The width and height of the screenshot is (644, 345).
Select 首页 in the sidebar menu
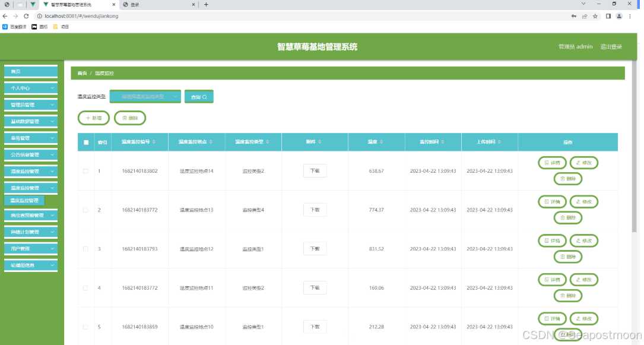[x=30, y=71]
